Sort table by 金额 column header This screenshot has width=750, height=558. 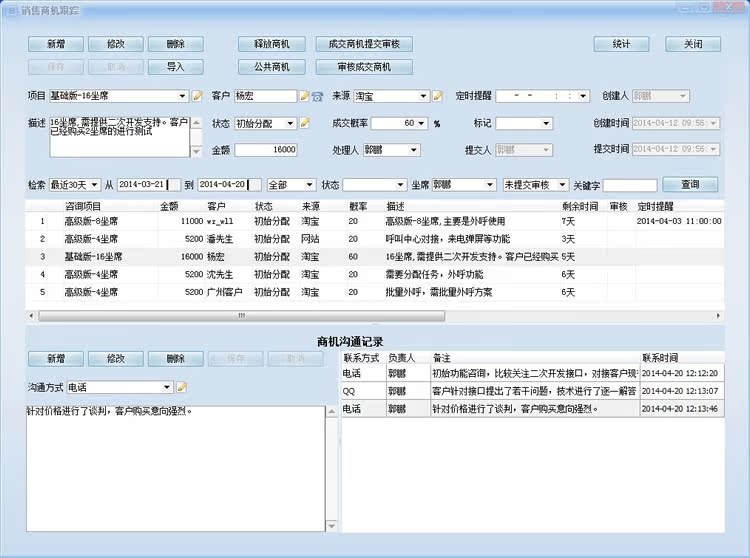point(169,205)
